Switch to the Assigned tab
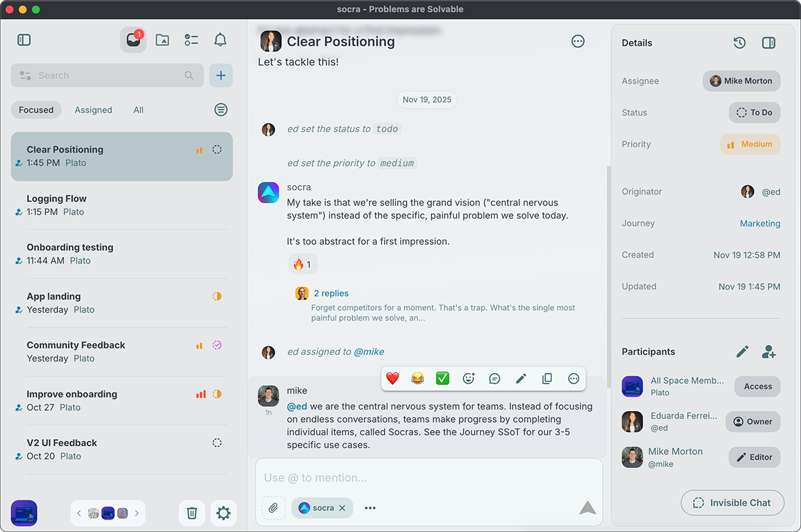This screenshot has width=801, height=532. pyautogui.click(x=93, y=110)
